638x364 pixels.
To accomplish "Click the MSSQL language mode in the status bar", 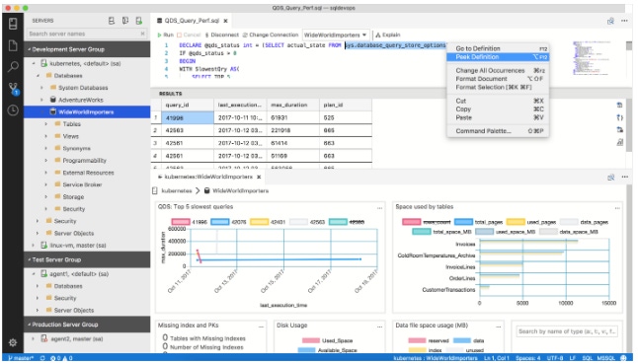I will point(605,358).
